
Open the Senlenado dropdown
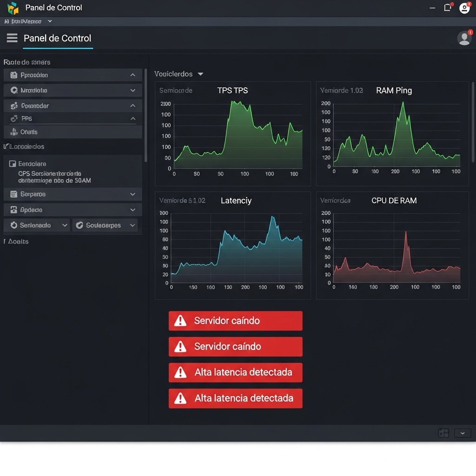click(37, 225)
